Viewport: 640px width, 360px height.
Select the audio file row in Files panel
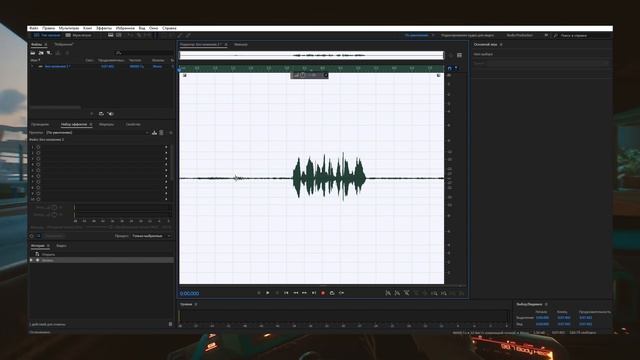click(101, 66)
